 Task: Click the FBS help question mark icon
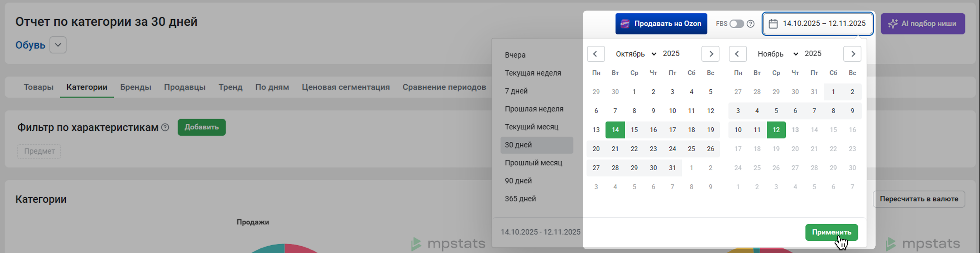[x=750, y=24]
